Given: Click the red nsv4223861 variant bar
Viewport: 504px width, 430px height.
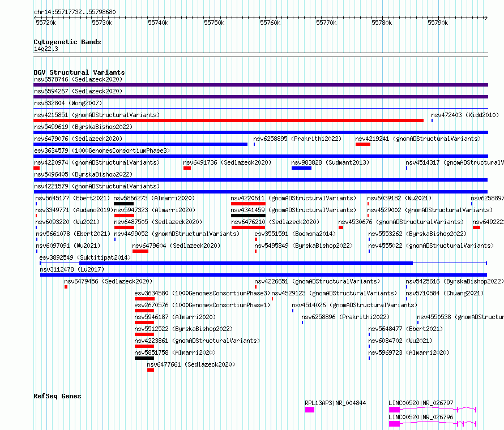Looking at the screenshot, I should click(144, 346).
